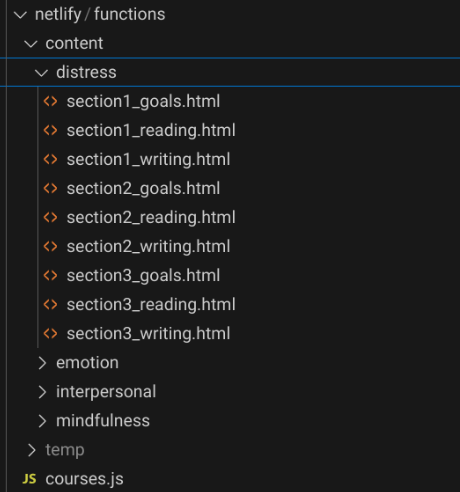Click the HTML icon next to section1_reading.html
Screen dimensions: 460x492
pyautogui.click(x=50, y=130)
